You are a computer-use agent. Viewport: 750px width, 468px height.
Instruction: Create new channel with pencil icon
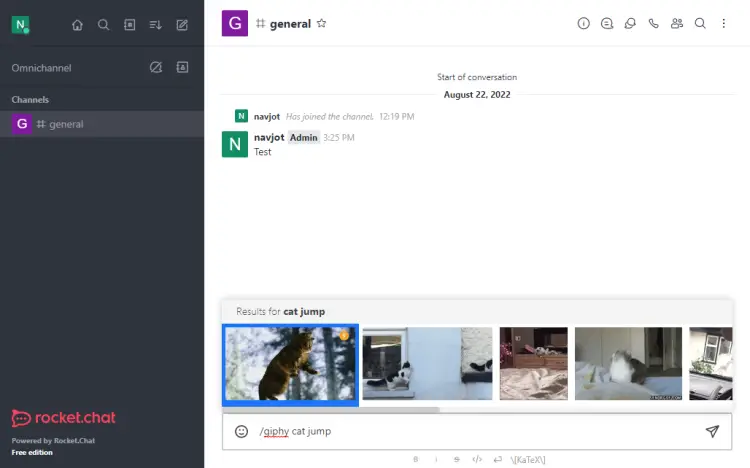pyautogui.click(x=181, y=25)
